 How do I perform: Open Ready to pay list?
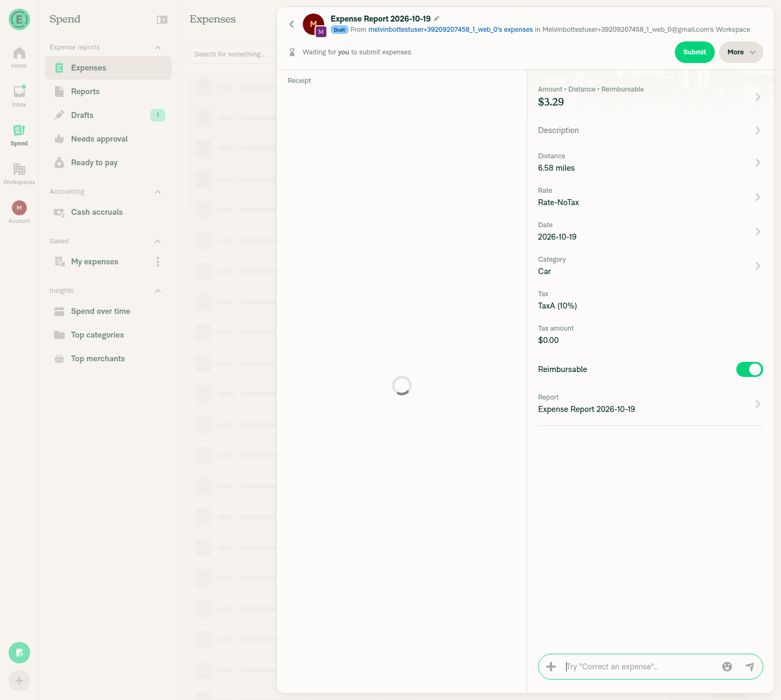[108, 163]
